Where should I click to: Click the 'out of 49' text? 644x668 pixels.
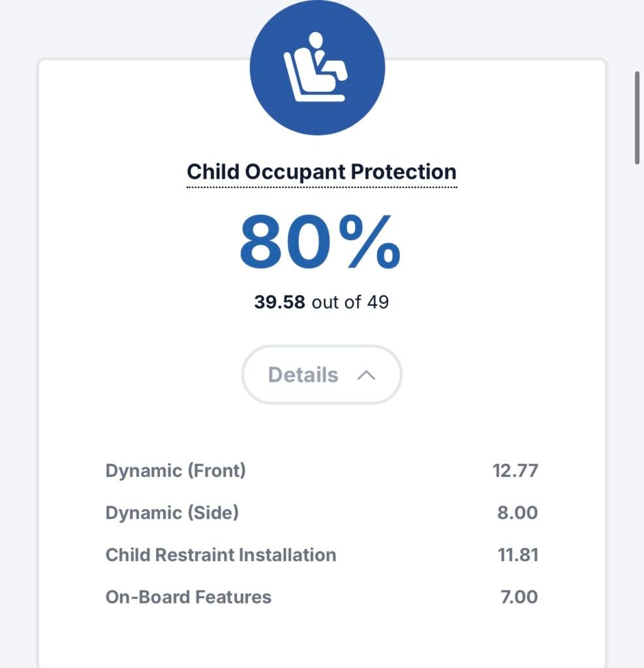350,303
